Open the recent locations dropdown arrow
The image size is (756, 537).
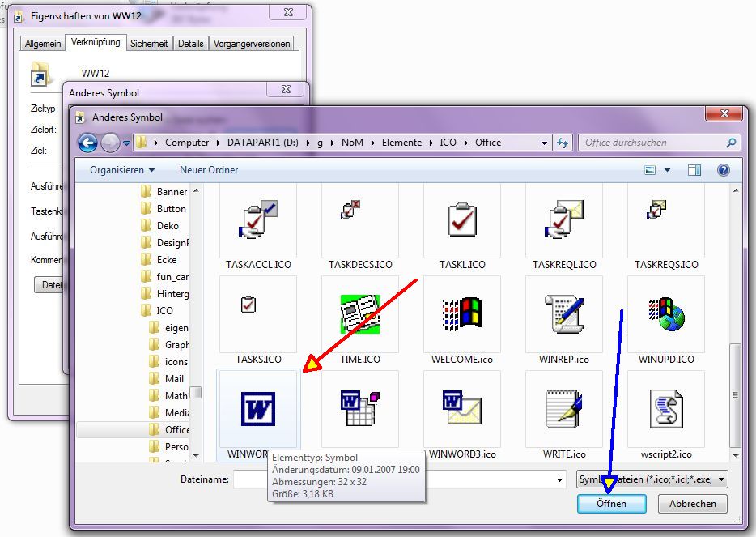126,143
